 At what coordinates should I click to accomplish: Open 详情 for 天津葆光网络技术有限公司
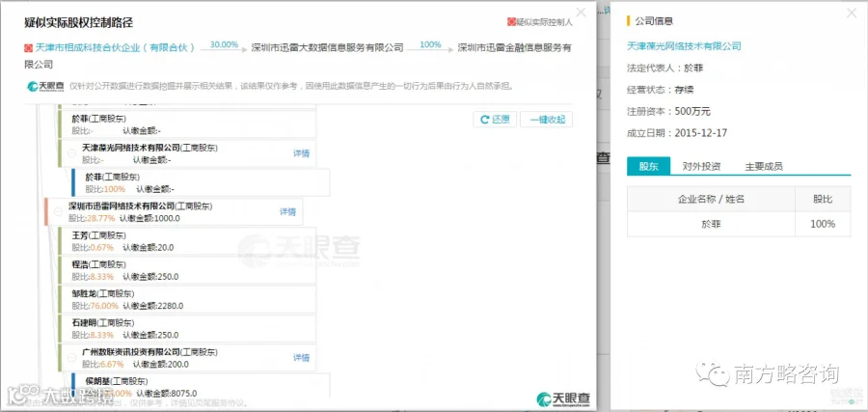pyautogui.click(x=301, y=153)
